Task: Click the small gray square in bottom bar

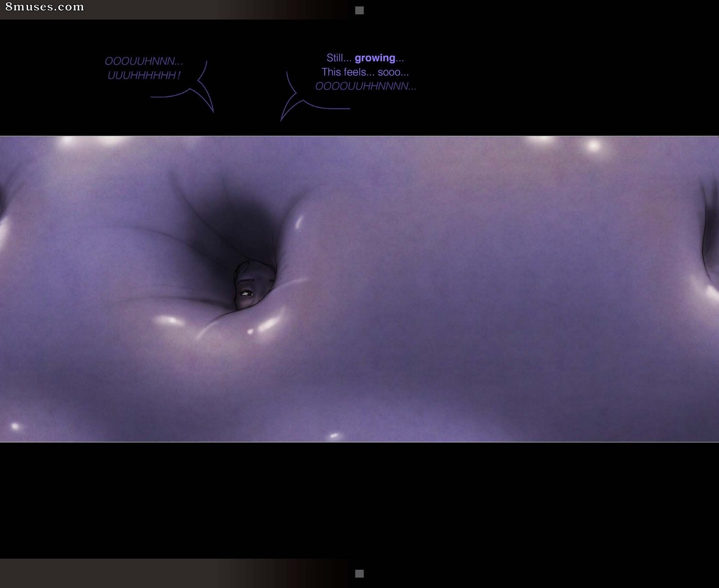Action: coord(359,573)
